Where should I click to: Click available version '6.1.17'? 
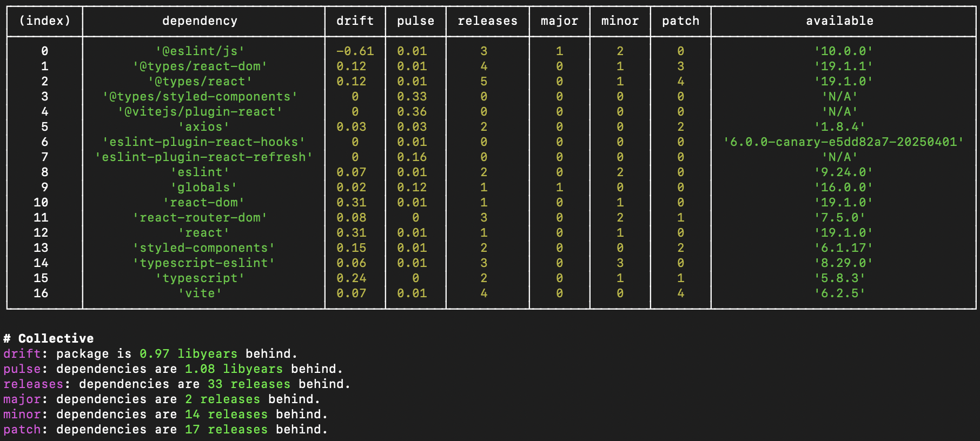tap(843, 248)
